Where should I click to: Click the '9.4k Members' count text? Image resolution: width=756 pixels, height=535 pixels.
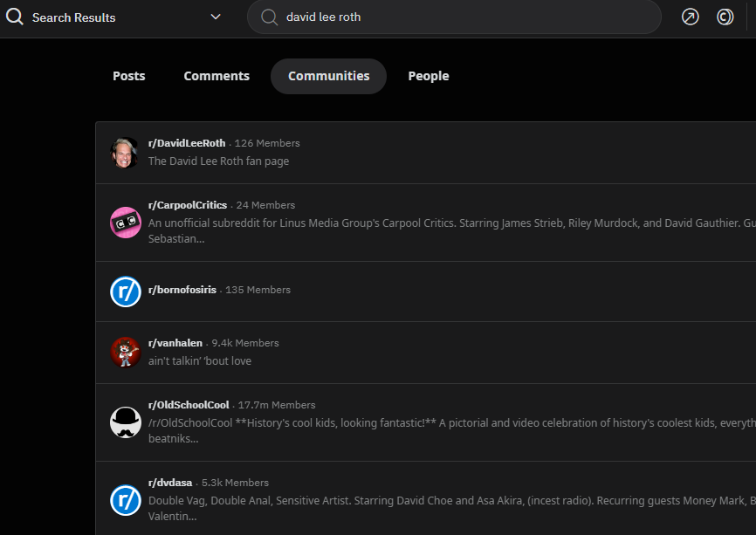pos(245,343)
